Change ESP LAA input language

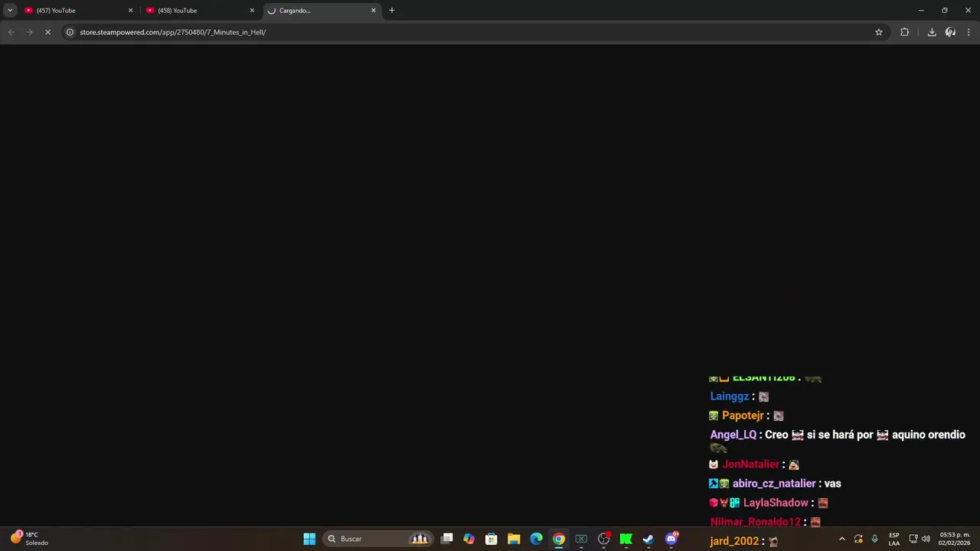(x=894, y=539)
